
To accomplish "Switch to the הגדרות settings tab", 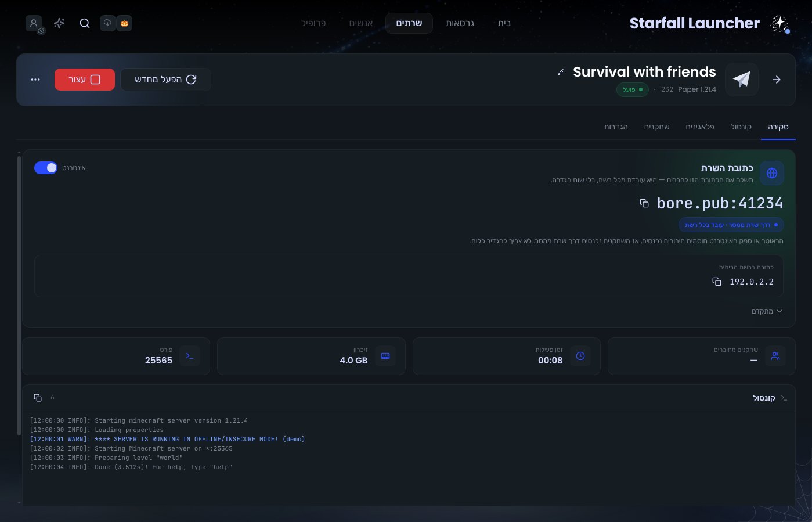I will tap(616, 127).
